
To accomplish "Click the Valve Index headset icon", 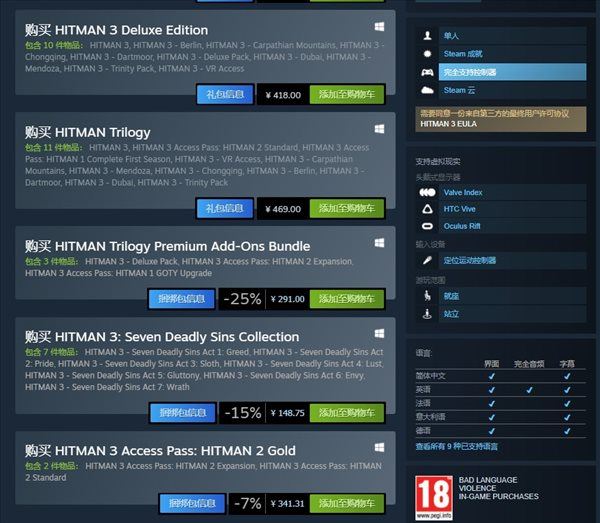I will pyautogui.click(x=427, y=192).
